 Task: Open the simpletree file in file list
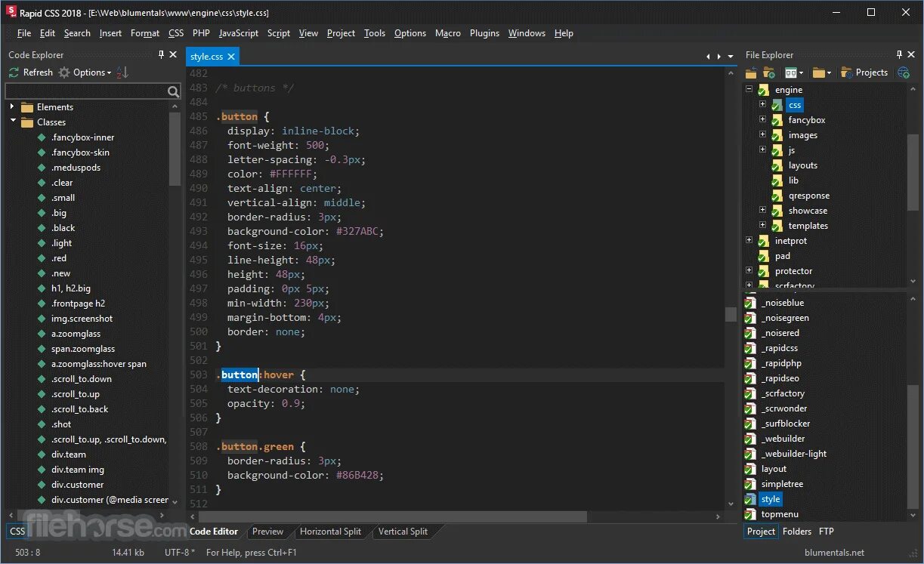pos(782,484)
